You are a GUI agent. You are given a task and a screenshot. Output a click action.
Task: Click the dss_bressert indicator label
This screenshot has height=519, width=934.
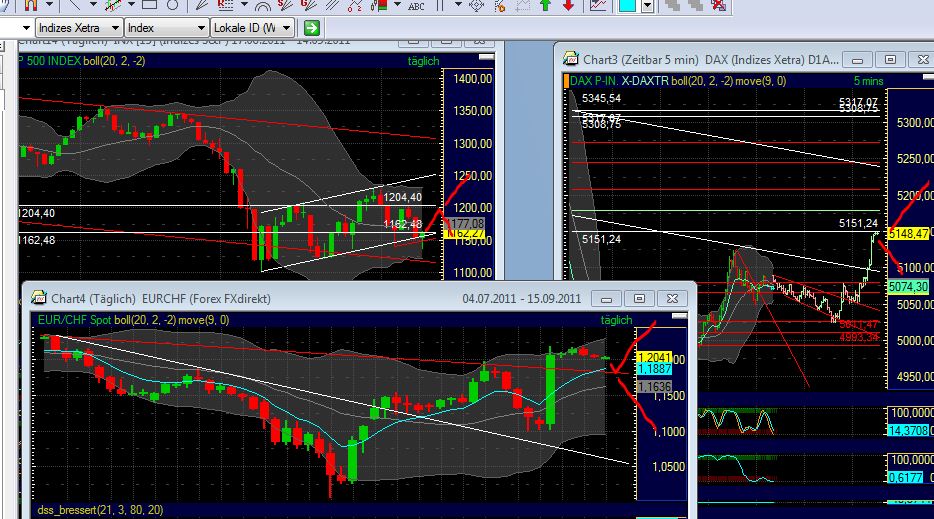pos(100,510)
